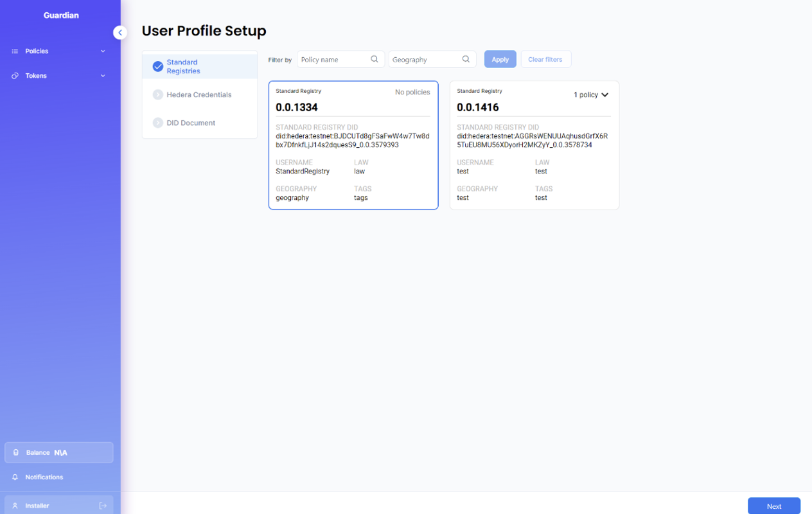Expand the Policies menu chevron
This screenshot has height=514, width=812.
103,51
